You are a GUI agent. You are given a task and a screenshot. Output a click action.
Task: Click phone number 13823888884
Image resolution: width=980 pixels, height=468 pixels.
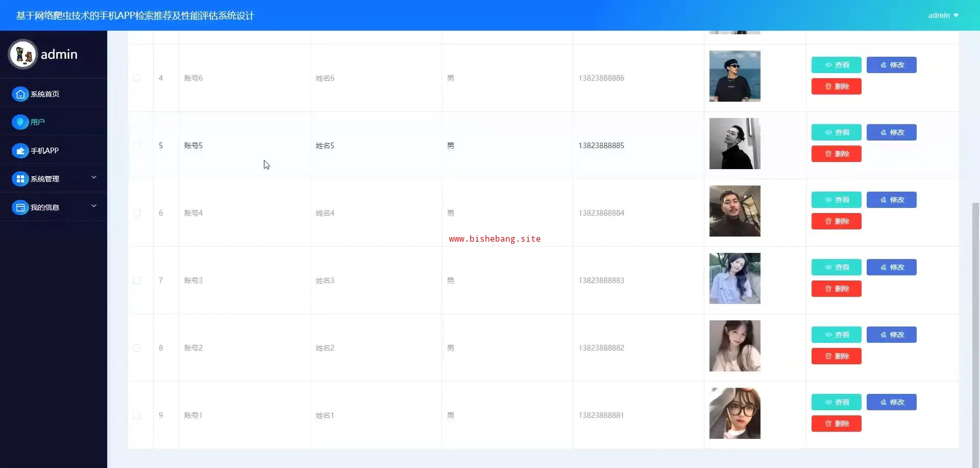pyautogui.click(x=601, y=213)
